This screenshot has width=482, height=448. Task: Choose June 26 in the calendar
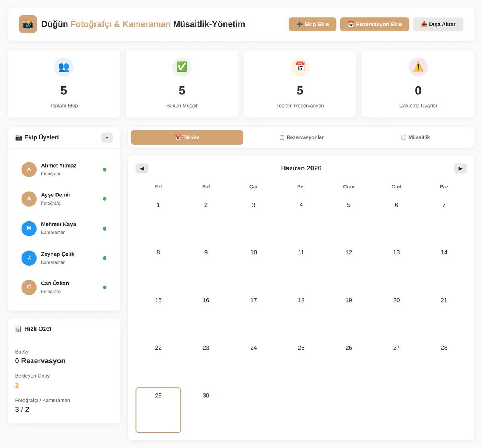coord(349,362)
